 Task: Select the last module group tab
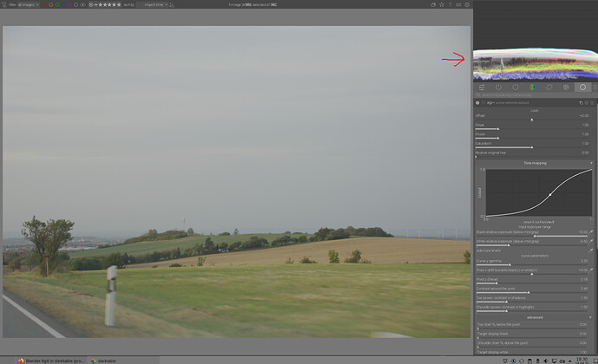(582, 88)
